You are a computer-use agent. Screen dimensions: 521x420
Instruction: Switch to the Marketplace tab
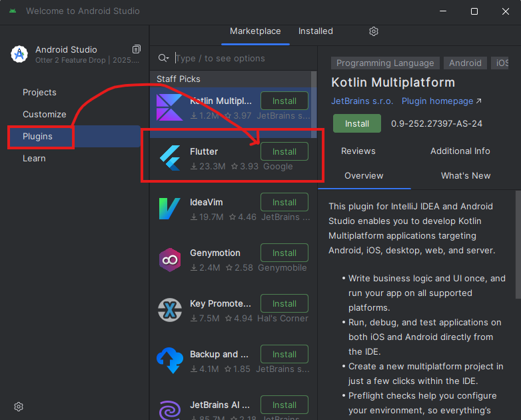(255, 31)
